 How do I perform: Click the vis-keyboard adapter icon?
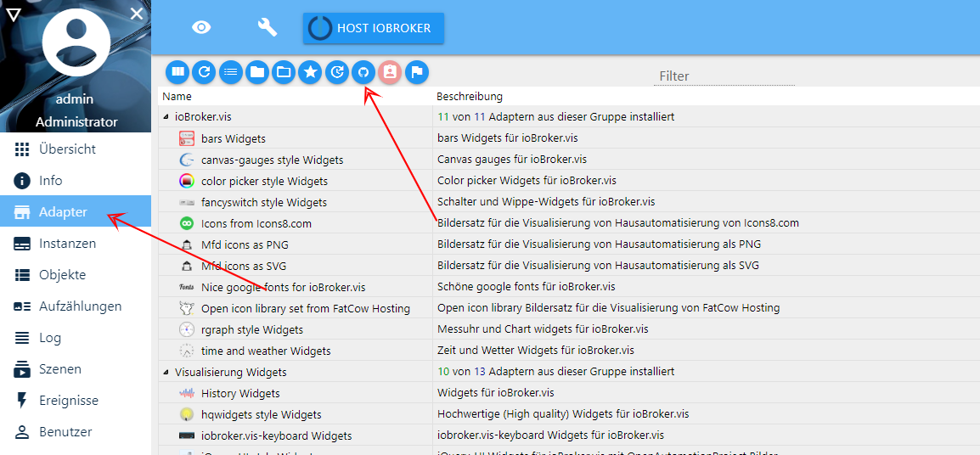coord(187,435)
